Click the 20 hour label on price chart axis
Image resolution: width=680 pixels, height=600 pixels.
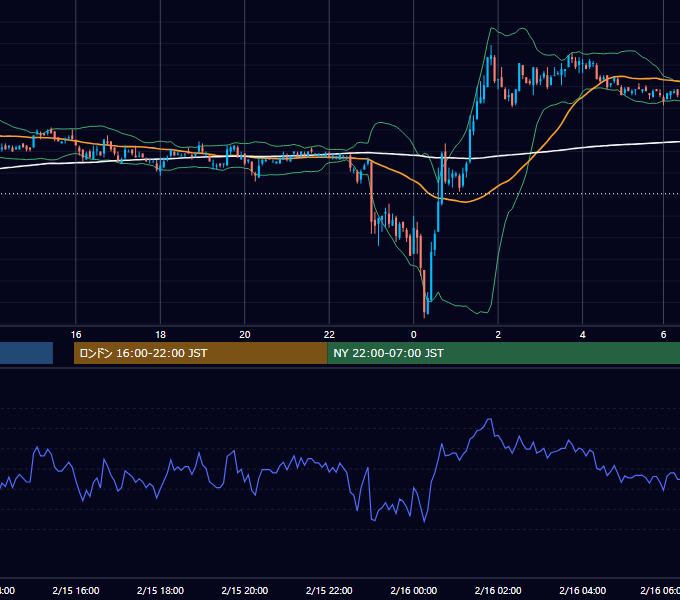pyautogui.click(x=245, y=335)
